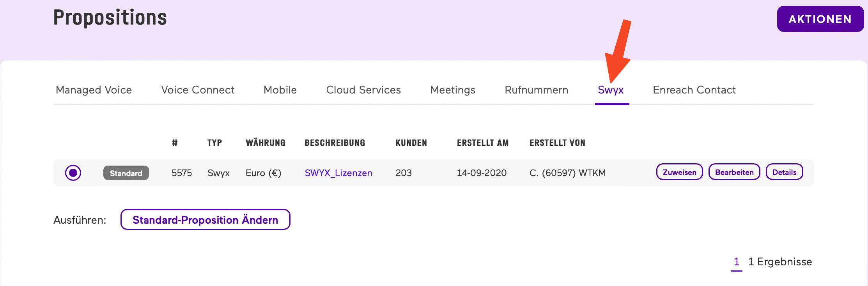Sort by the Kunden column header
Image resolution: width=868 pixels, height=286 pixels.
(x=411, y=143)
